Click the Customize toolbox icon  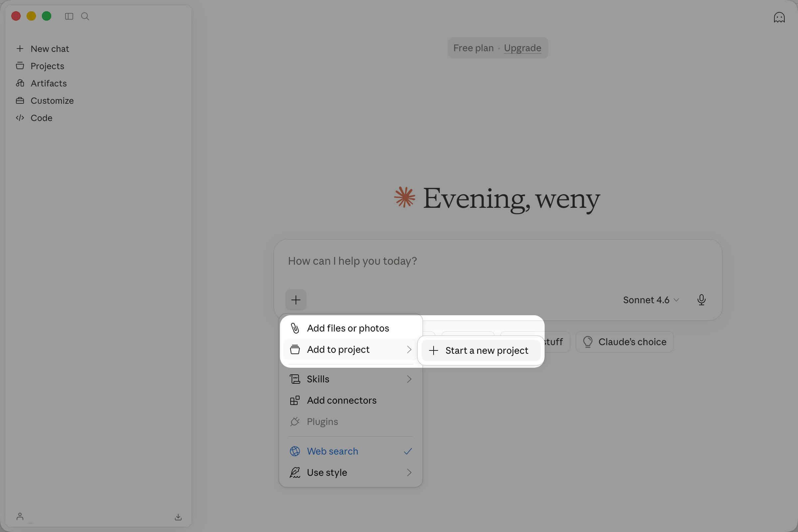point(20,100)
